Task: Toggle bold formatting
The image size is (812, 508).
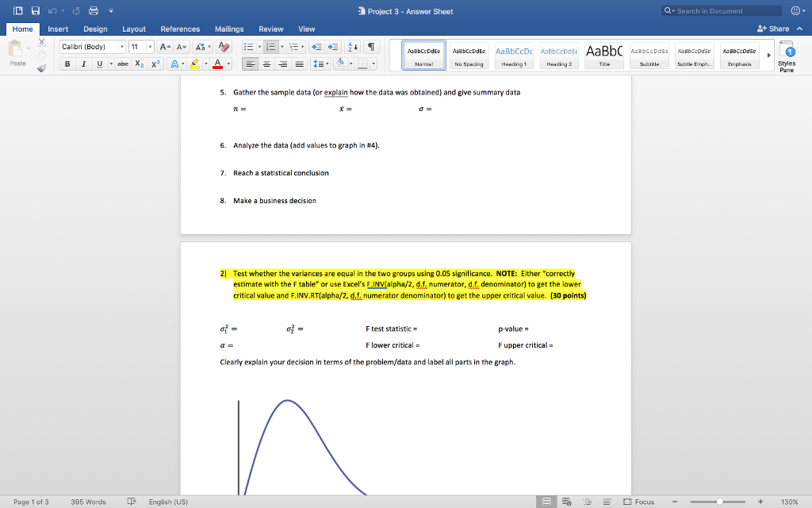Action: (x=67, y=63)
